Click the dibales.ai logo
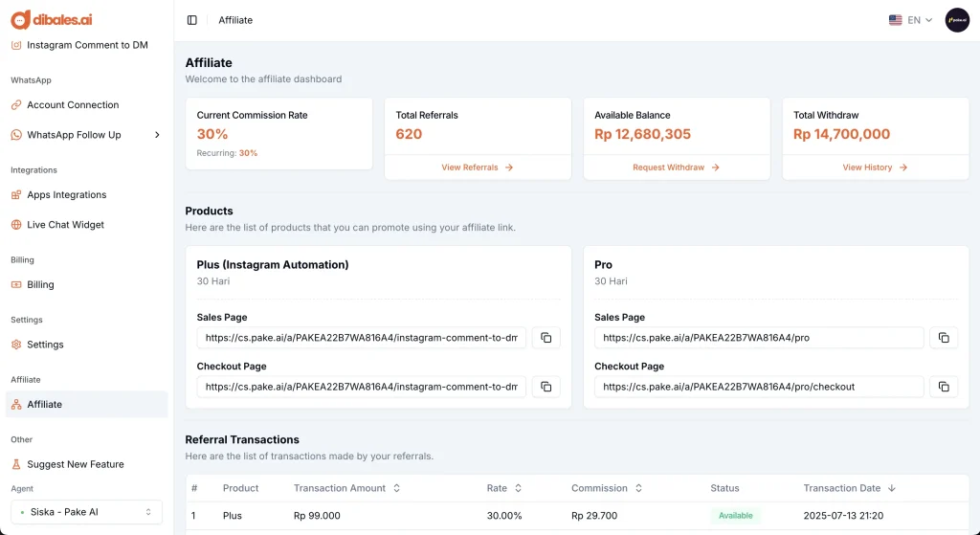The width and height of the screenshot is (980, 535). [52, 19]
